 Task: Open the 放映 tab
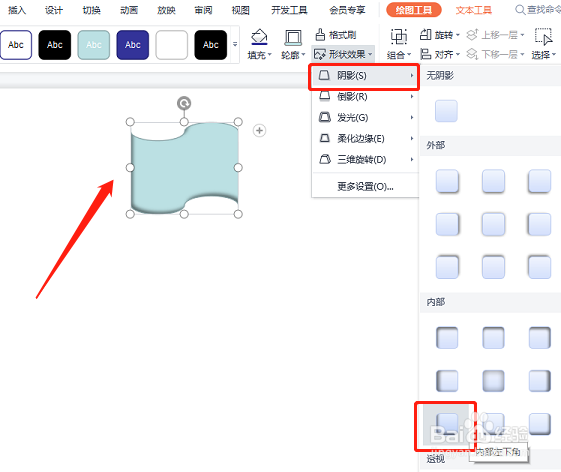(166, 10)
